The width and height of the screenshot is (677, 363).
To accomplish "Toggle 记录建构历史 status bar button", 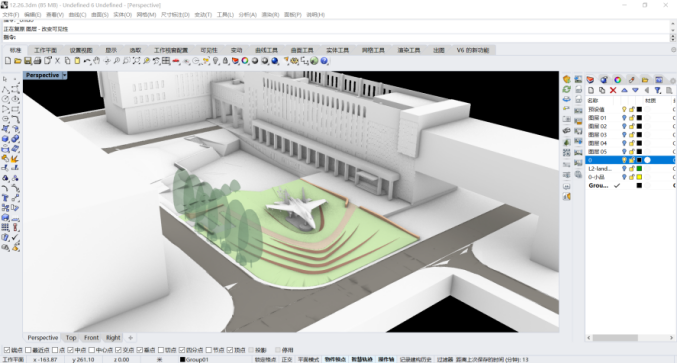I will coord(415,360).
